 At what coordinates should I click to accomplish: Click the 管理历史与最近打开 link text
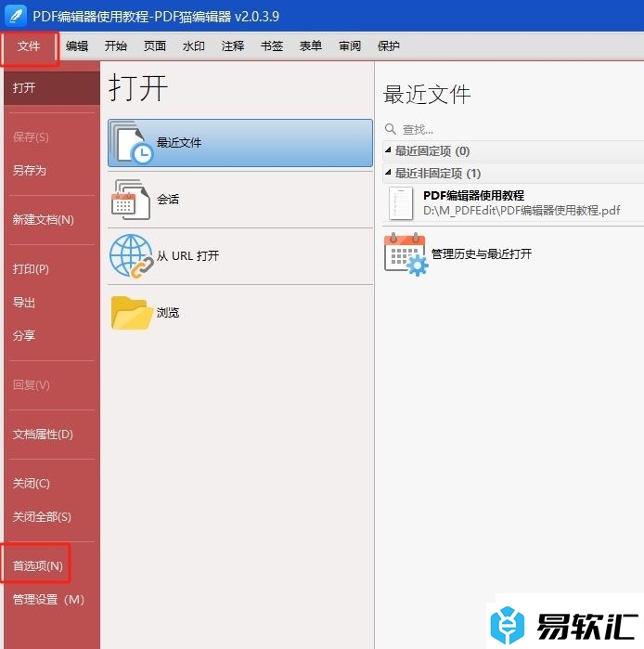coord(482,253)
